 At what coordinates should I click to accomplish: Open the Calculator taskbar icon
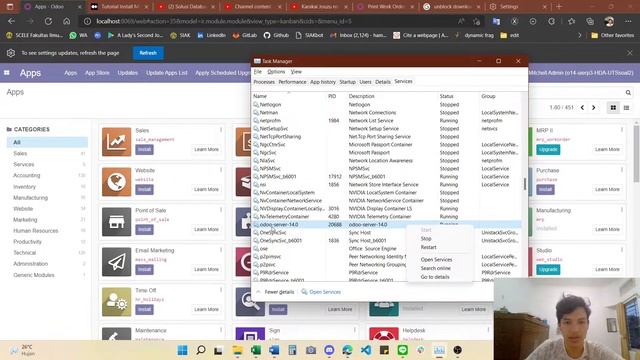(292, 350)
